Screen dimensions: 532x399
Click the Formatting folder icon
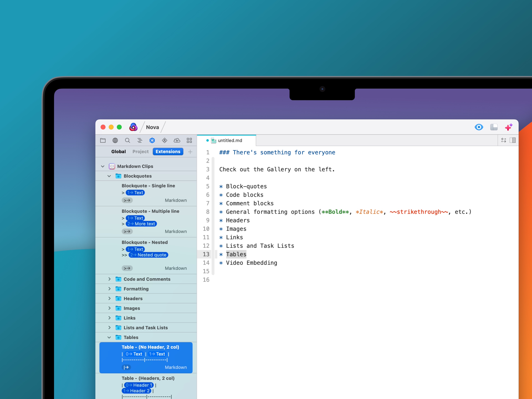tap(118, 289)
